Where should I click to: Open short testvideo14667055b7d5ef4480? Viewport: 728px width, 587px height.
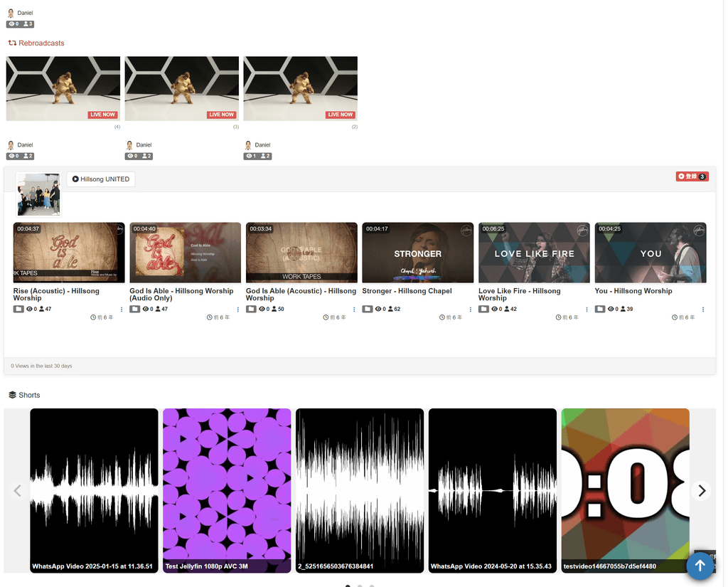pos(626,491)
